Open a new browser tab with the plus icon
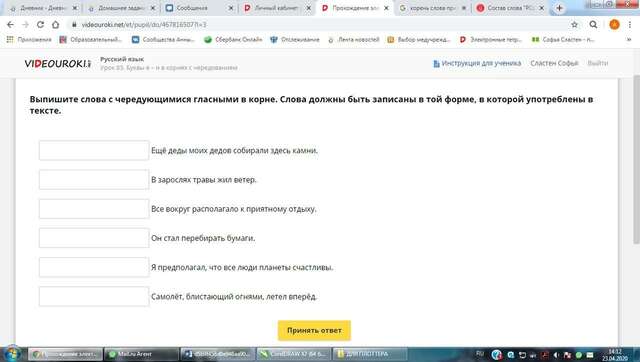Viewport: 640px width, 362px height. tap(559, 8)
